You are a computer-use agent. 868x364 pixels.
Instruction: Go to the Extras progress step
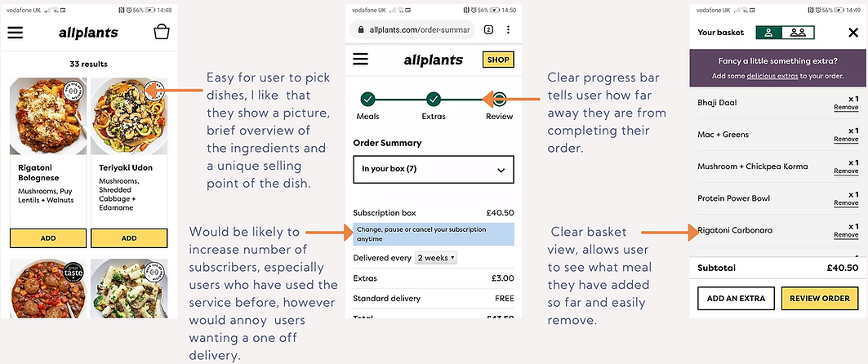[434, 100]
